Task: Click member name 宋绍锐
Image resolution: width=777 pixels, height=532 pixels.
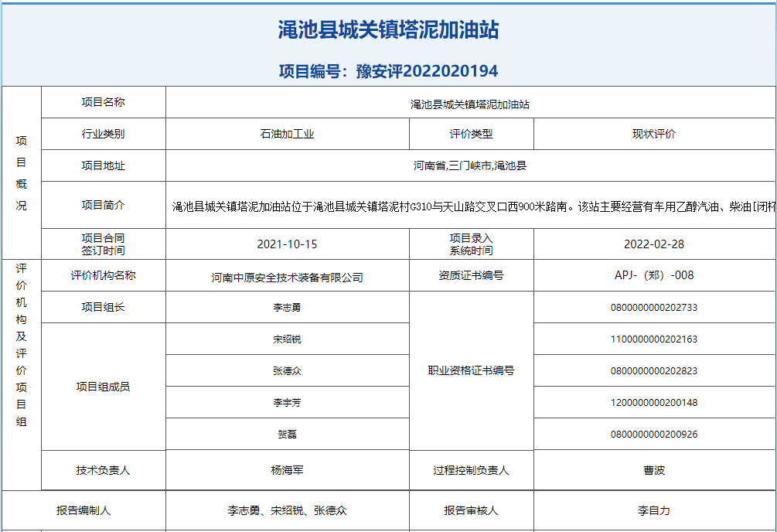Action: (x=287, y=339)
